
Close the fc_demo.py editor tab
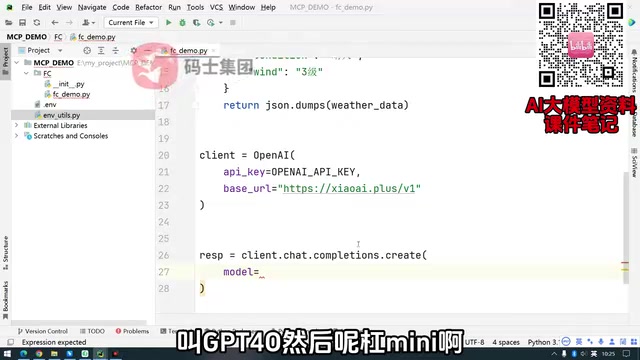pos(213,51)
